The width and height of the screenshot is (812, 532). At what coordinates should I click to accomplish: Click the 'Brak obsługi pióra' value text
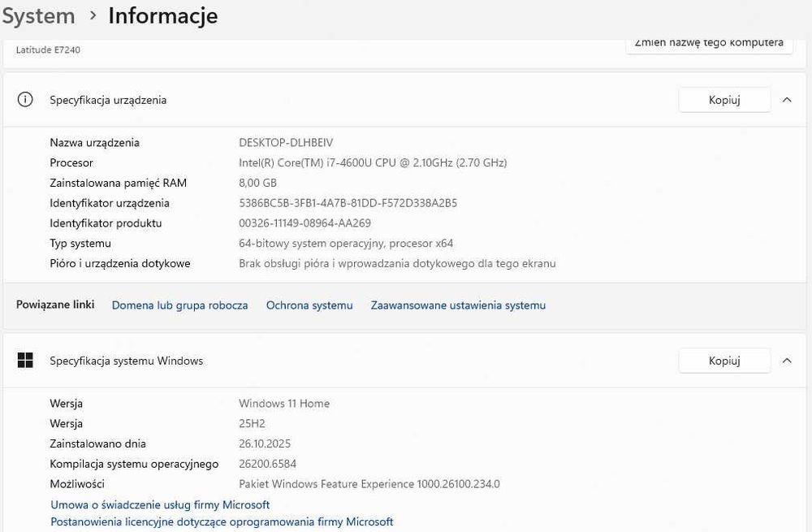coord(397,264)
